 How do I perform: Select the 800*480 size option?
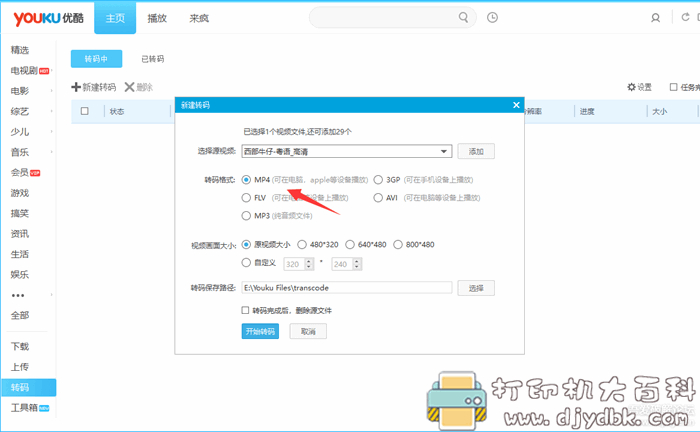pyautogui.click(x=398, y=245)
